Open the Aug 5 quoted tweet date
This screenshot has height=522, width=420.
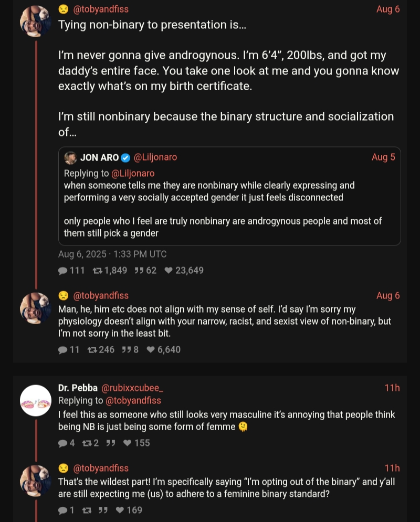[x=383, y=157]
